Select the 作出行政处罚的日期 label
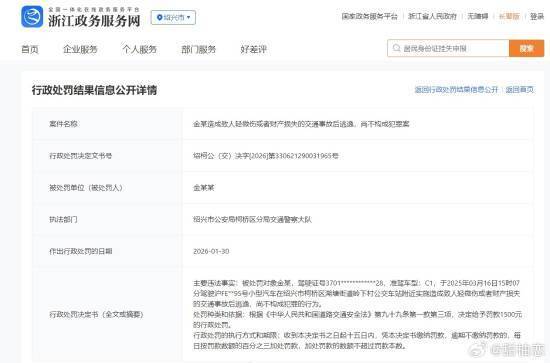 81,251
